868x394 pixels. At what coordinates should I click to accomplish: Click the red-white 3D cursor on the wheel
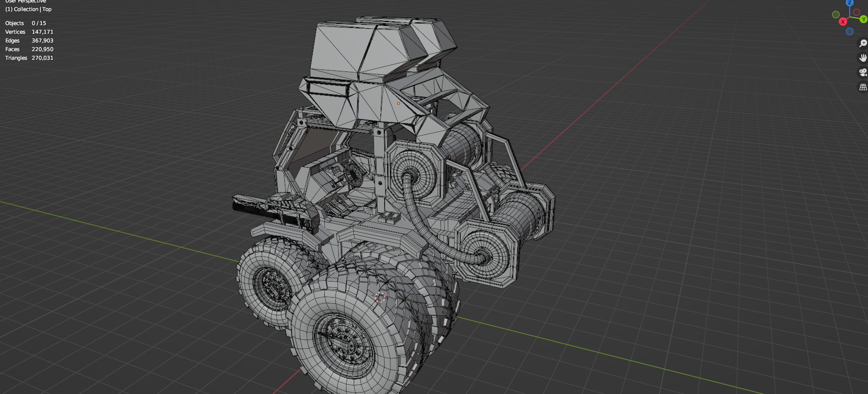tap(380, 297)
